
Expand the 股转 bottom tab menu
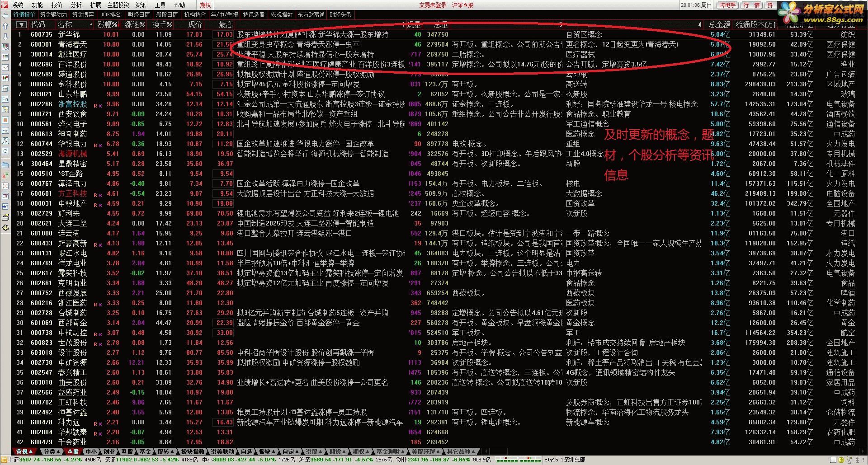[165, 451]
